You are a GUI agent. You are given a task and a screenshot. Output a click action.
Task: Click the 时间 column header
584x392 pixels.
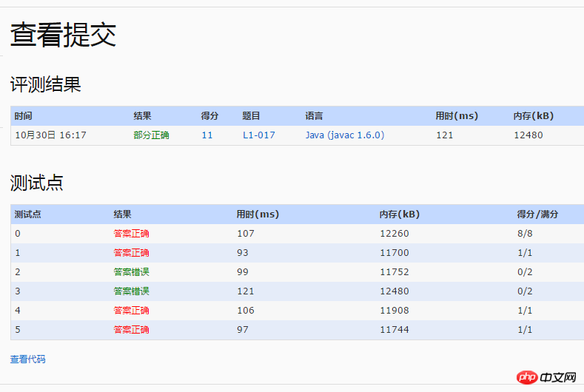(23, 116)
